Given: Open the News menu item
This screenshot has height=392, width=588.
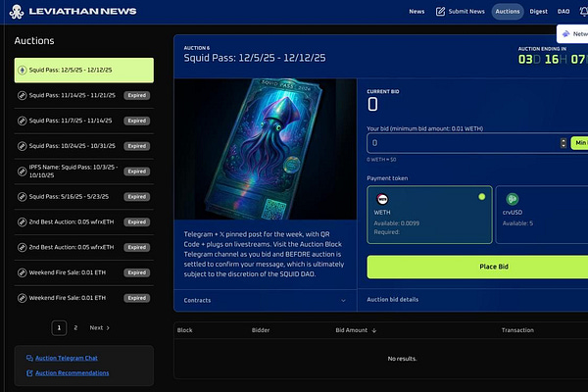Looking at the screenshot, I should pos(416,12).
